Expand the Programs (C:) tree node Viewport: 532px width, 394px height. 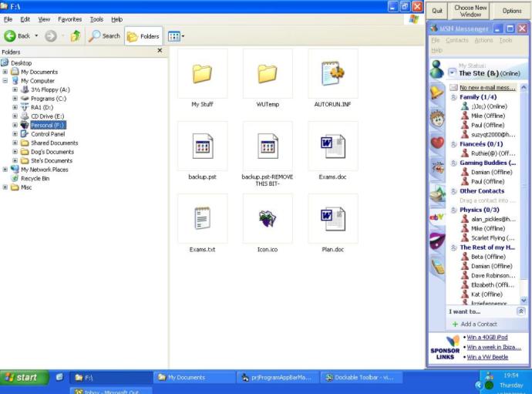click(15, 98)
